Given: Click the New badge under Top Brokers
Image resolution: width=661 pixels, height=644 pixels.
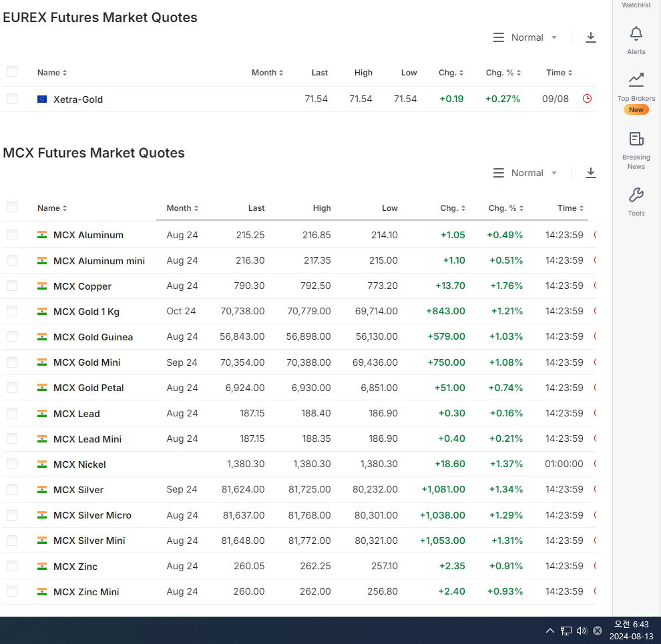Looking at the screenshot, I should pos(636,109).
